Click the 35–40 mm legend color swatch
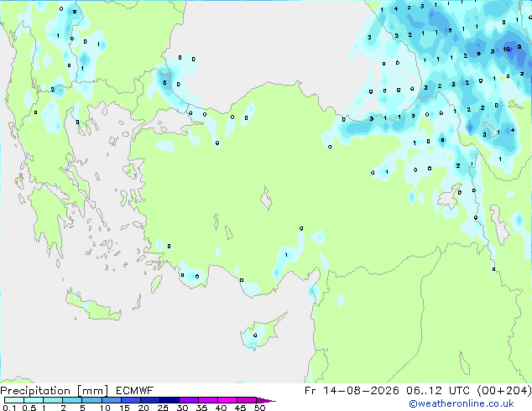Image resolution: width=532 pixels, height=411 pixels. point(208,400)
